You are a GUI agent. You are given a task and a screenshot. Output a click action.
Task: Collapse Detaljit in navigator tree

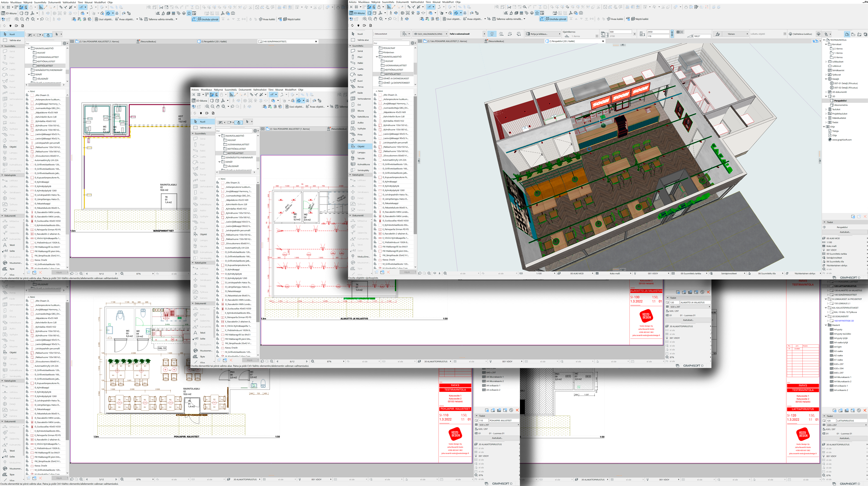click(x=826, y=79)
